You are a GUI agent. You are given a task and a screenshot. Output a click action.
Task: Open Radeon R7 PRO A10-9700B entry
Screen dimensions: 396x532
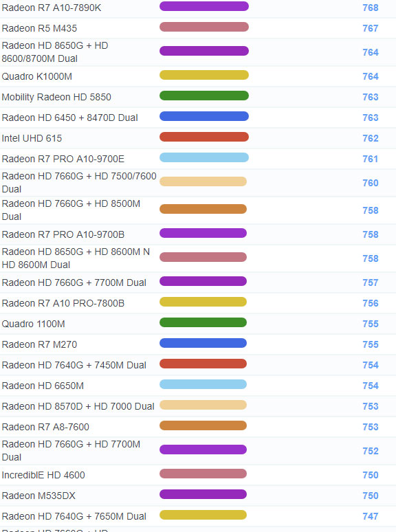click(63, 234)
